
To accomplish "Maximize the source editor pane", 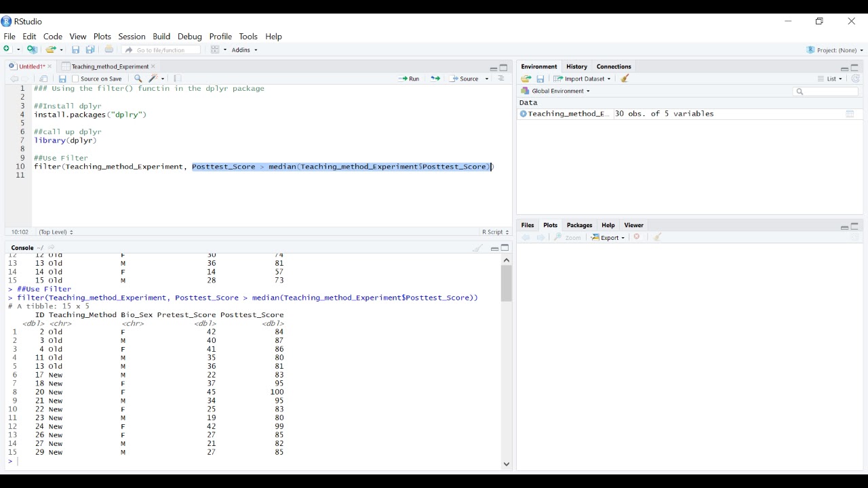I will click(x=504, y=68).
